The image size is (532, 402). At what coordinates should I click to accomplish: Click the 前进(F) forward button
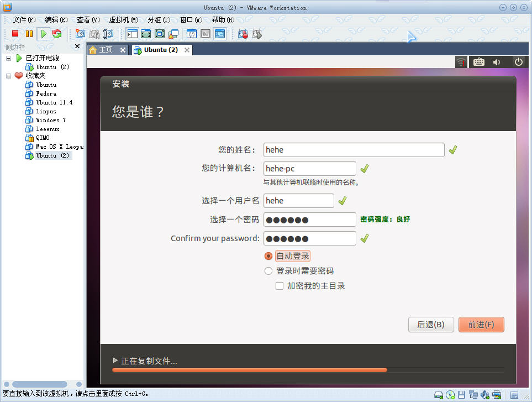click(x=481, y=325)
